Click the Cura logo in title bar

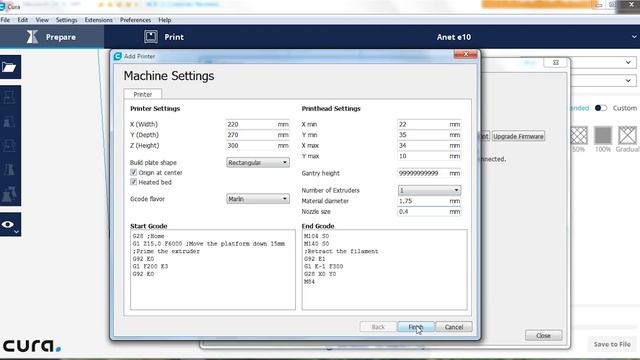tap(3, 7)
